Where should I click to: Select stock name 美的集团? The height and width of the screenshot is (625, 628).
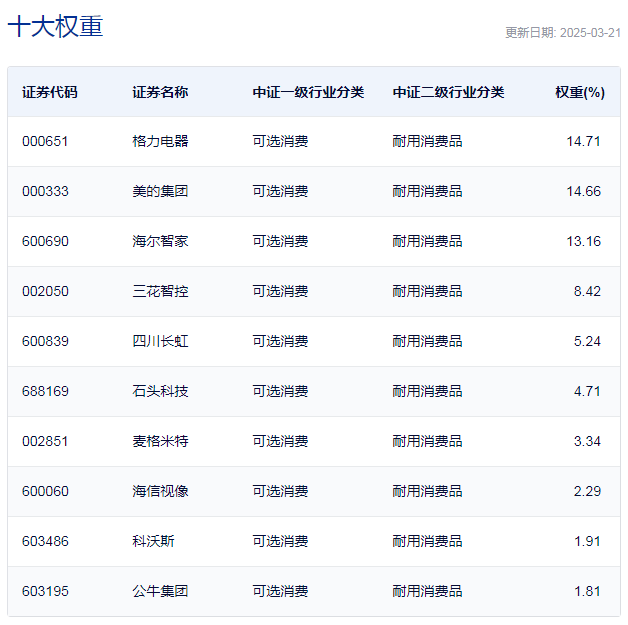click(x=160, y=191)
